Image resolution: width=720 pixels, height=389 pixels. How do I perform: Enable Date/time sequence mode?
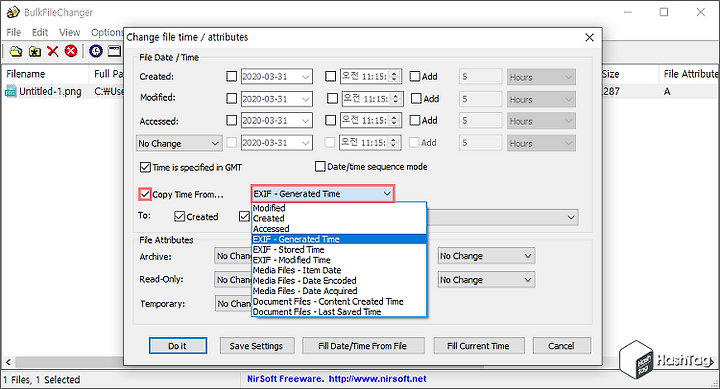pyautogui.click(x=320, y=166)
